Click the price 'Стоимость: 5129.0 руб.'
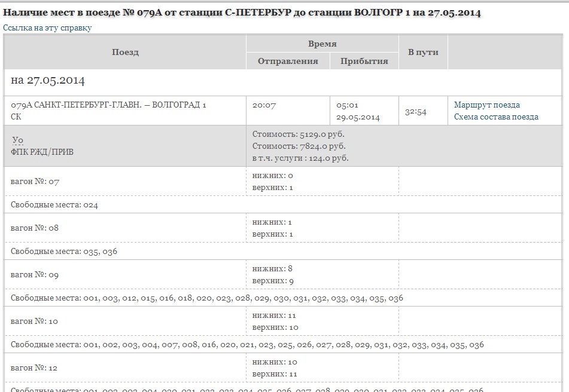Screen dimensions: 569x392 [x=299, y=134]
